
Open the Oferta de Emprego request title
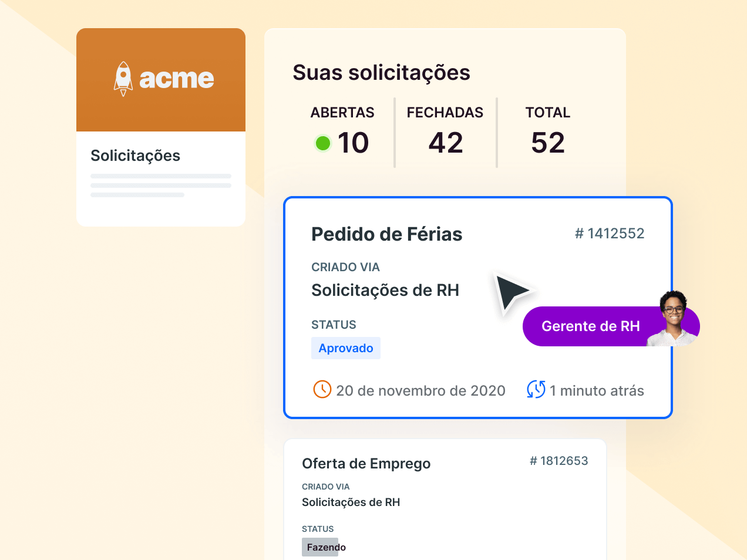coord(366,464)
